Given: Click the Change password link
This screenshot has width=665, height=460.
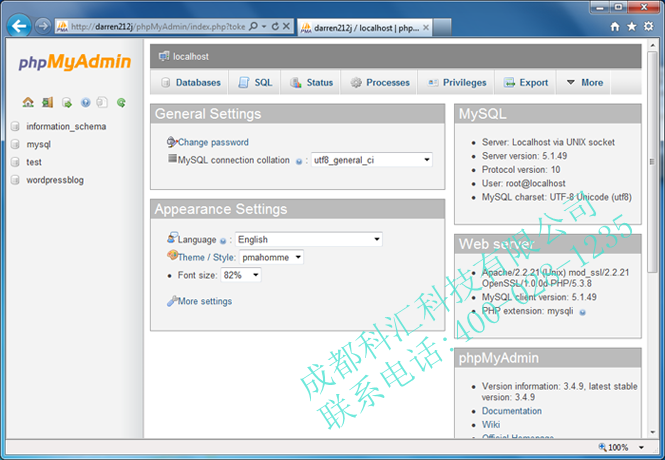Looking at the screenshot, I should (213, 142).
